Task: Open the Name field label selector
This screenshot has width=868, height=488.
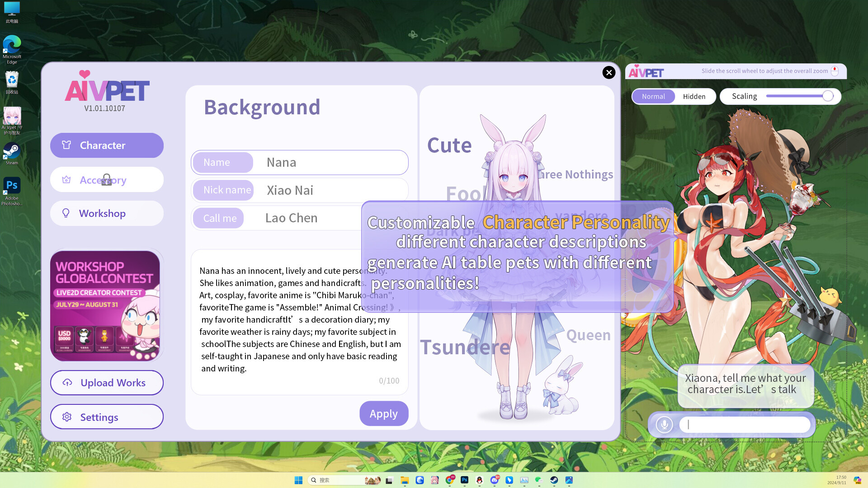Action: [222, 162]
